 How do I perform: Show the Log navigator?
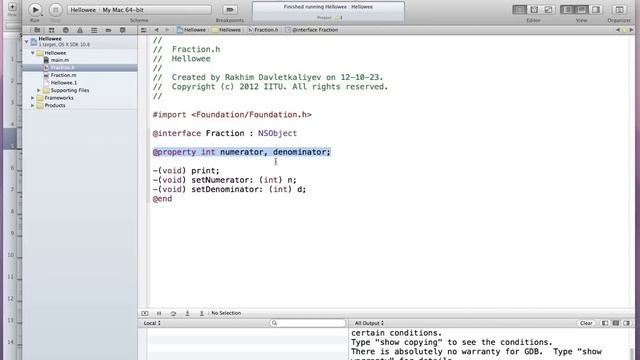(x=122, y=30)
